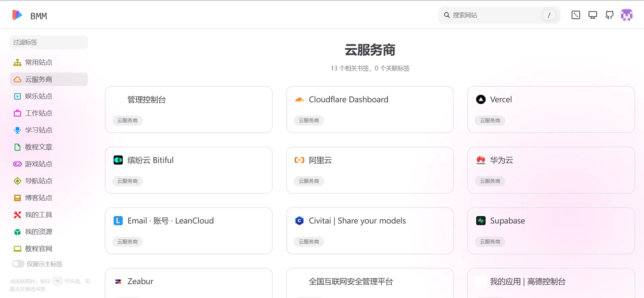Viewport: 644px width, 298px height.
Task: Focus the 搜索网站 search field
Action: (x=499, y=15)
